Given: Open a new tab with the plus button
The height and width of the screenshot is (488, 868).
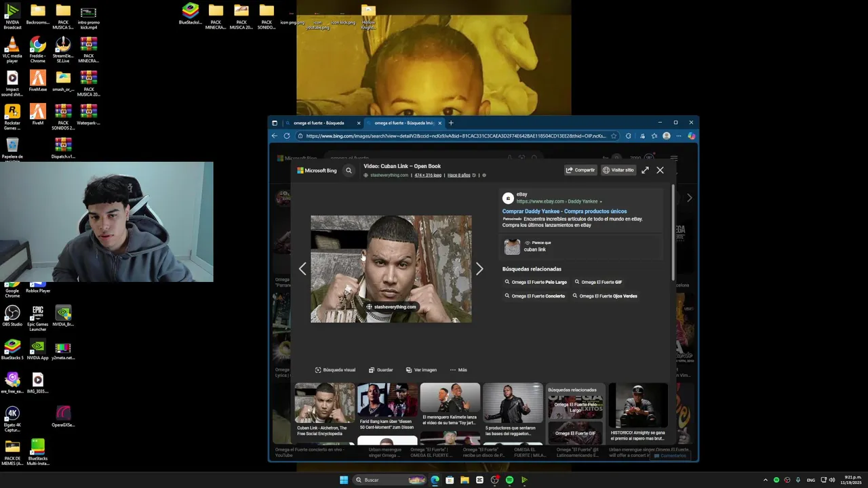Looking at the screenshot, I should coord(451,123).
